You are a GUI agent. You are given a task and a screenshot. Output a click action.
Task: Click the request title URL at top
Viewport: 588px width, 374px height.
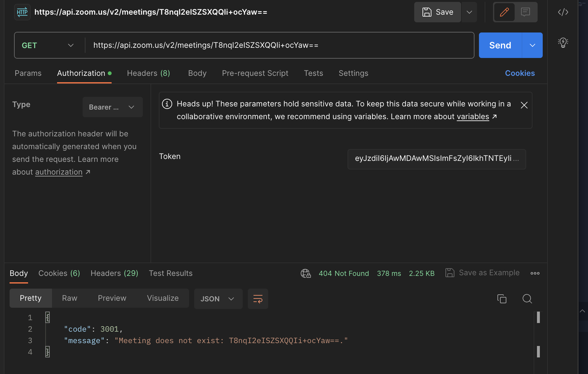(x=151, y=12)
